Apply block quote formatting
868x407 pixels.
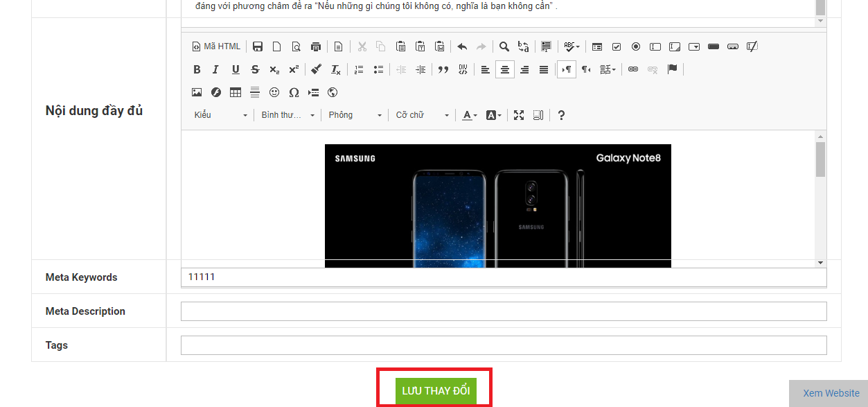pos(443,69)
